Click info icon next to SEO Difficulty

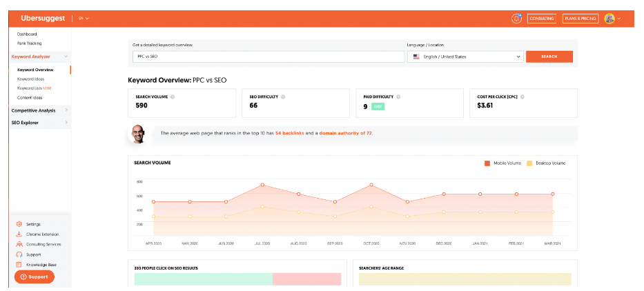point(284,97)
